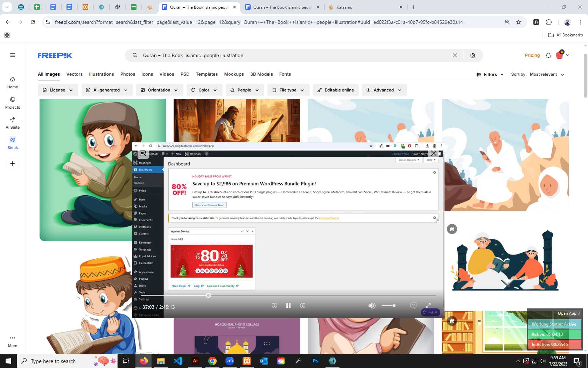Toggle the Editable online filter
The image size is (588, 368).
tap(336, 90)
